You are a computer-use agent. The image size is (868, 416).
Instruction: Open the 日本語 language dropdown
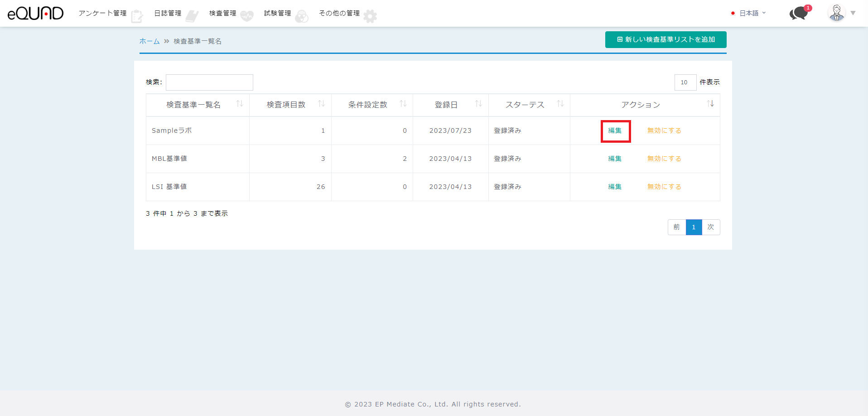[x=749, y=13]
